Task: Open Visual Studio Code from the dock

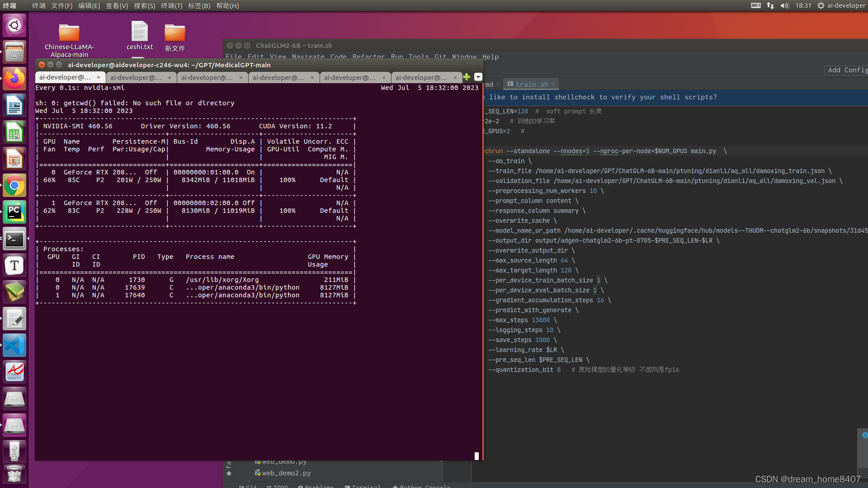Action: (x=14, y=345)
